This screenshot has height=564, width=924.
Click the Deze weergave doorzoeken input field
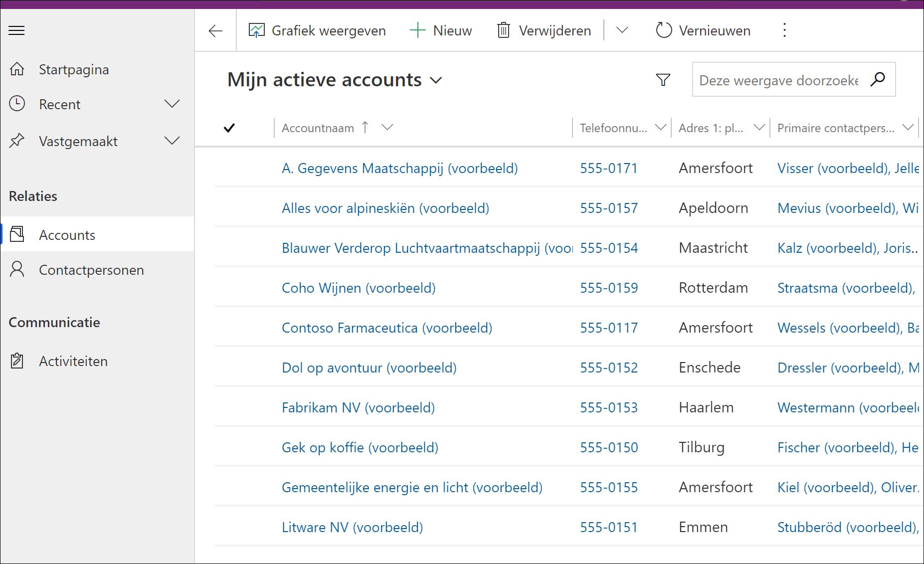point(778,79)
